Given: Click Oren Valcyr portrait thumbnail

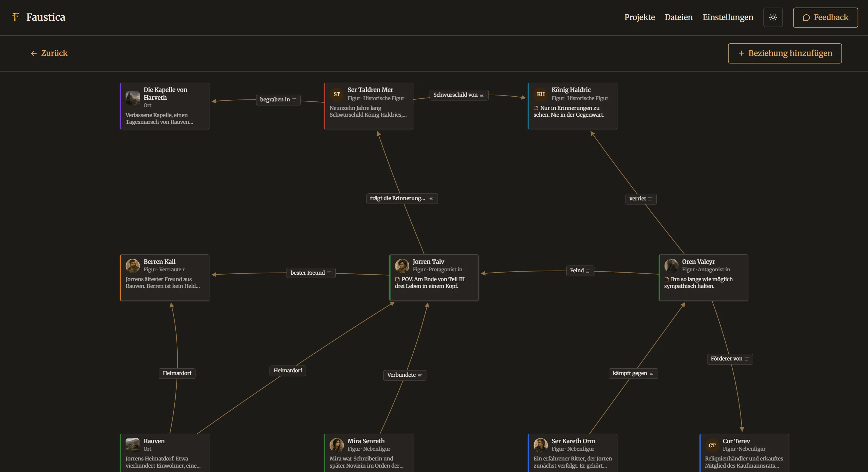Looking at the screenshot, I should 671,266.
